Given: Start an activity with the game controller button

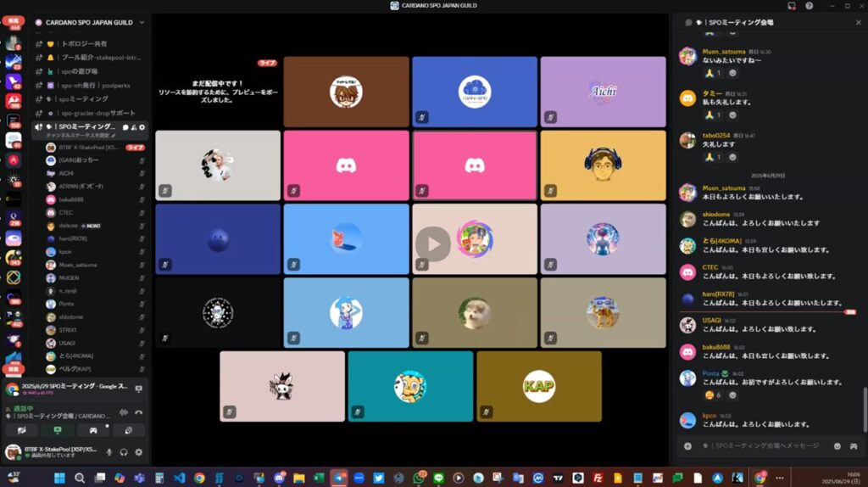Looking at the screenshot, I should (93, 430).
